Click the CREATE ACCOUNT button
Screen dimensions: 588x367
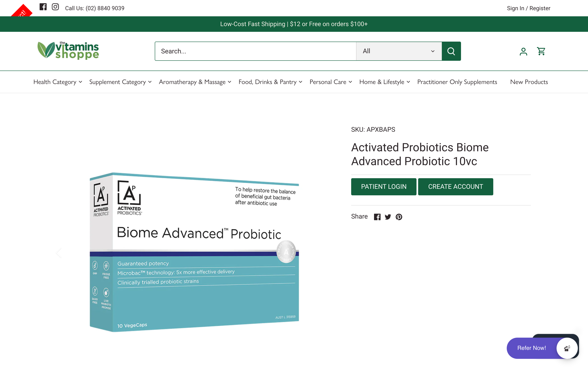[x=455, y=187]
